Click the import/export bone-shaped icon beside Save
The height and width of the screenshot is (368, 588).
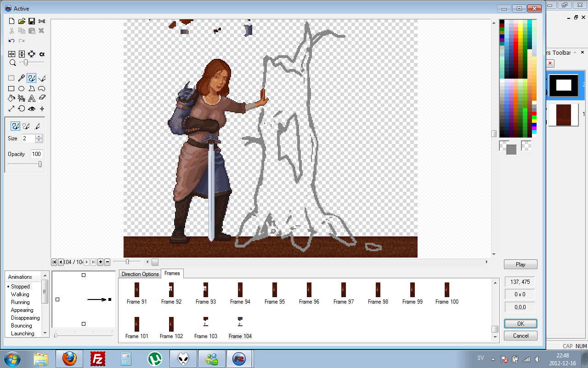(42, 21)
